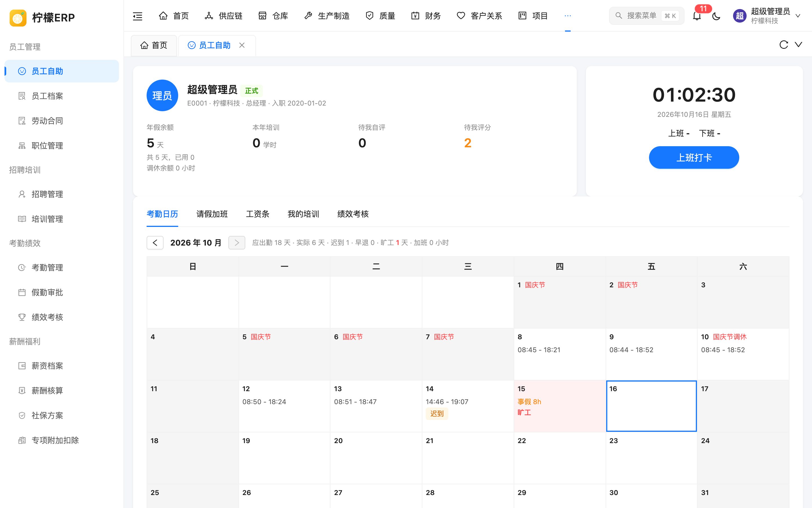Open 供应链 top menu

click(x=224, y=16)
